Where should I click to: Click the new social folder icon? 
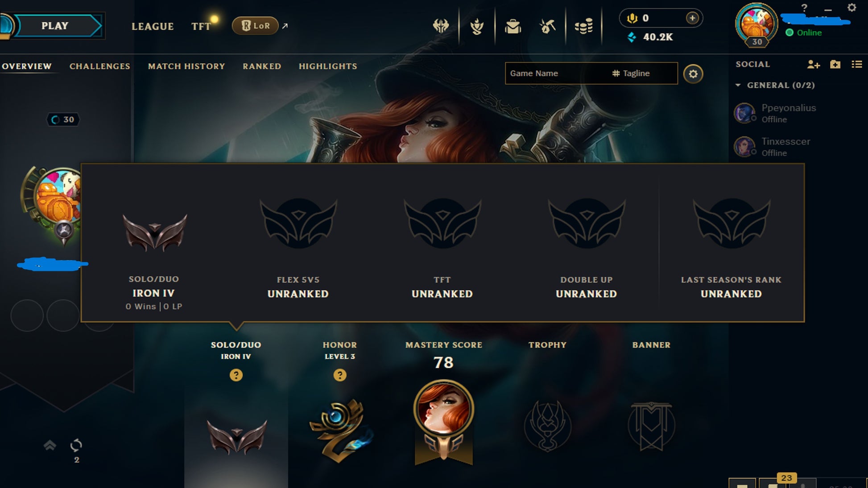[x=835, y=65]
